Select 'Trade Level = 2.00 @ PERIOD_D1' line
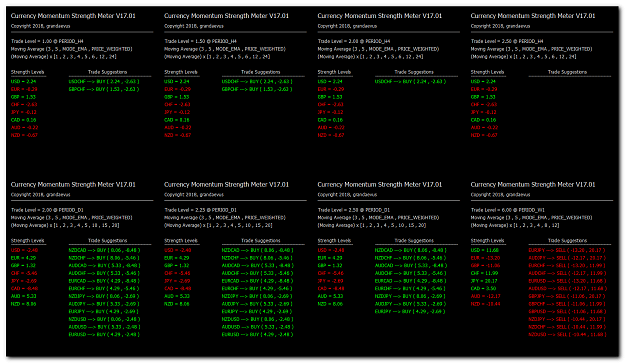Screen dimensions: 625x363 pos(47,210)
